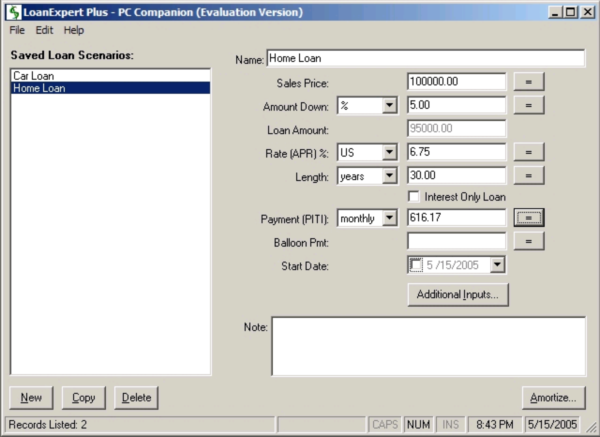Viewport: 600px width, 437px height.
Task: Open the Length units years dropdown
Action: 389,176
